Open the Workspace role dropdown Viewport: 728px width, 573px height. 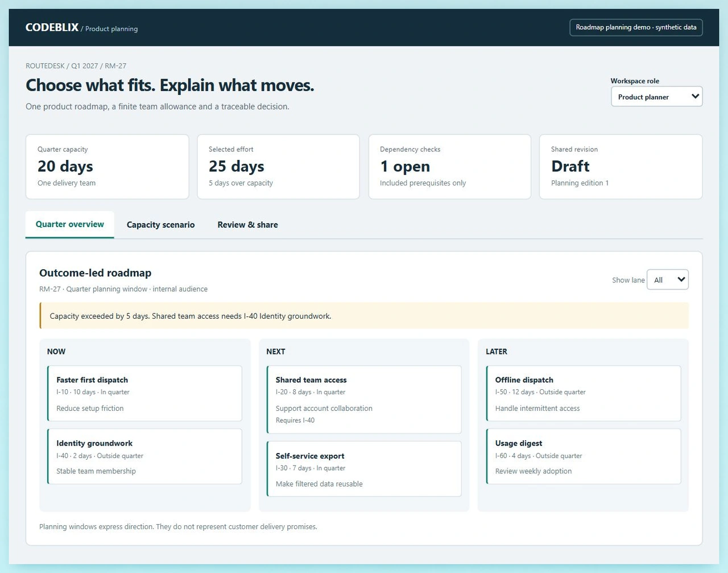(x=656, y=97)
